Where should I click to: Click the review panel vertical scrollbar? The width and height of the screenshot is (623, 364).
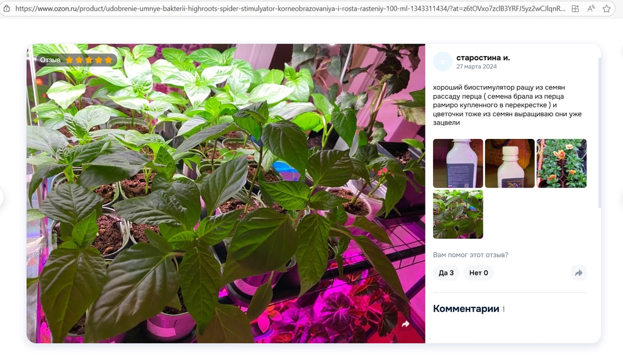[x=599, y=133]
